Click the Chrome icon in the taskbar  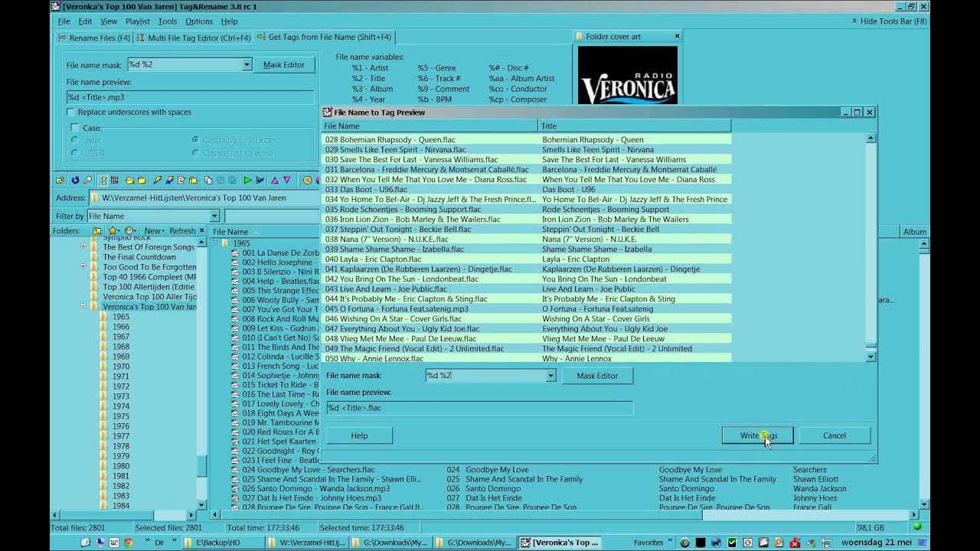128,543
